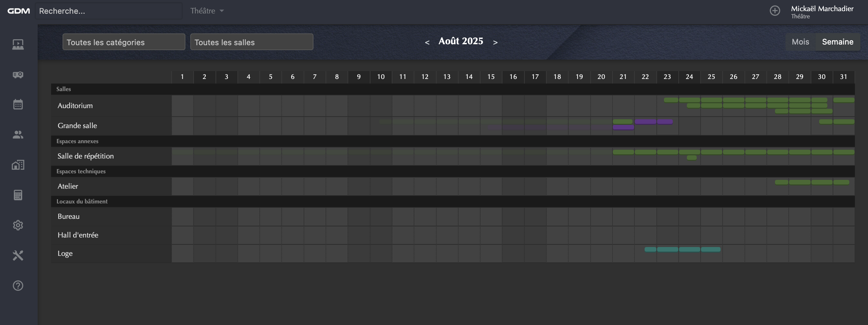Open the calendar planning sidebar icon

(18, 105)
